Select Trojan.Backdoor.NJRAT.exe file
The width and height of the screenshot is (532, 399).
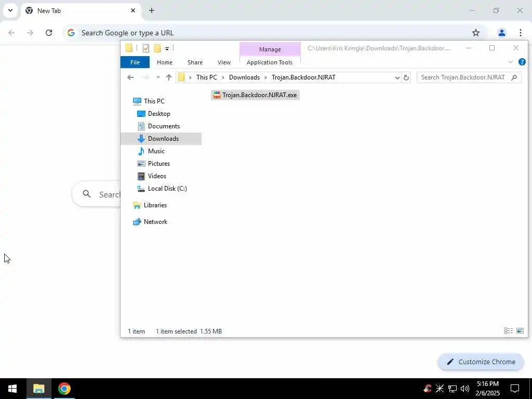coord(255,95)
